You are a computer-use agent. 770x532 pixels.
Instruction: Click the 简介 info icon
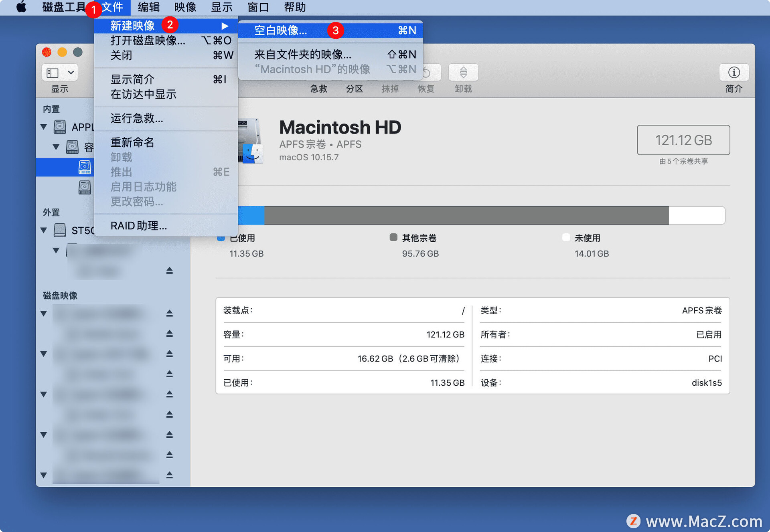(734, 73)
